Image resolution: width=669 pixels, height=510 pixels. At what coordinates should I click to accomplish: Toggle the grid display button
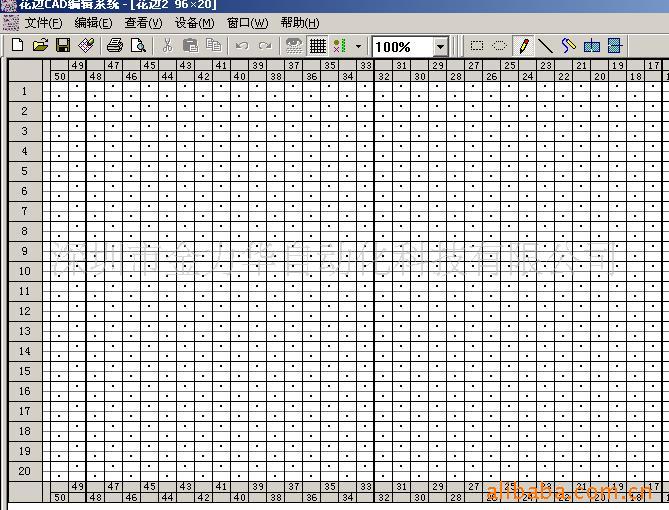coord(317,46)
